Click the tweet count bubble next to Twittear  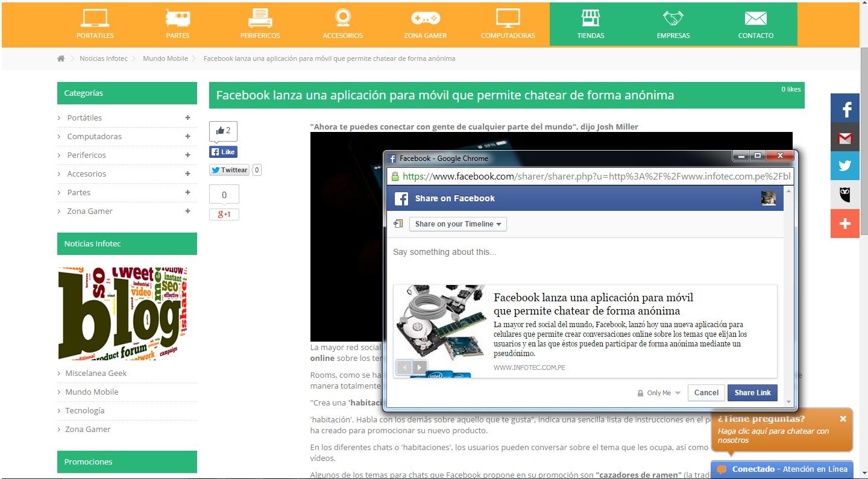[257, 170]
